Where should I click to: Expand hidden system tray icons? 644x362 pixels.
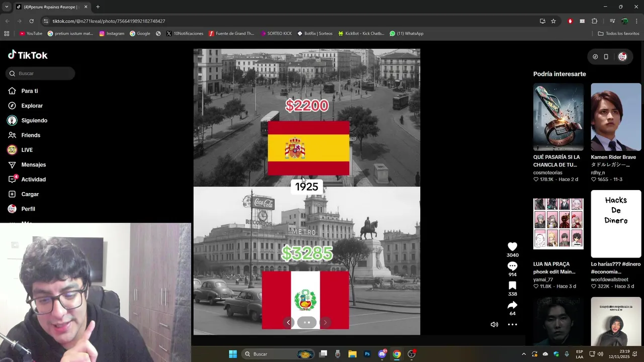tap(524, 354)
